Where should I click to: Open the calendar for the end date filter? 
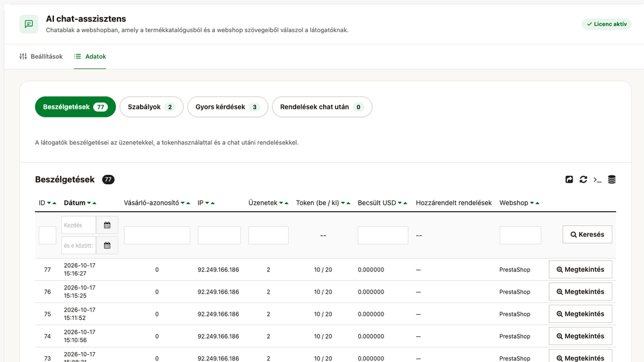tap(107, 245)
